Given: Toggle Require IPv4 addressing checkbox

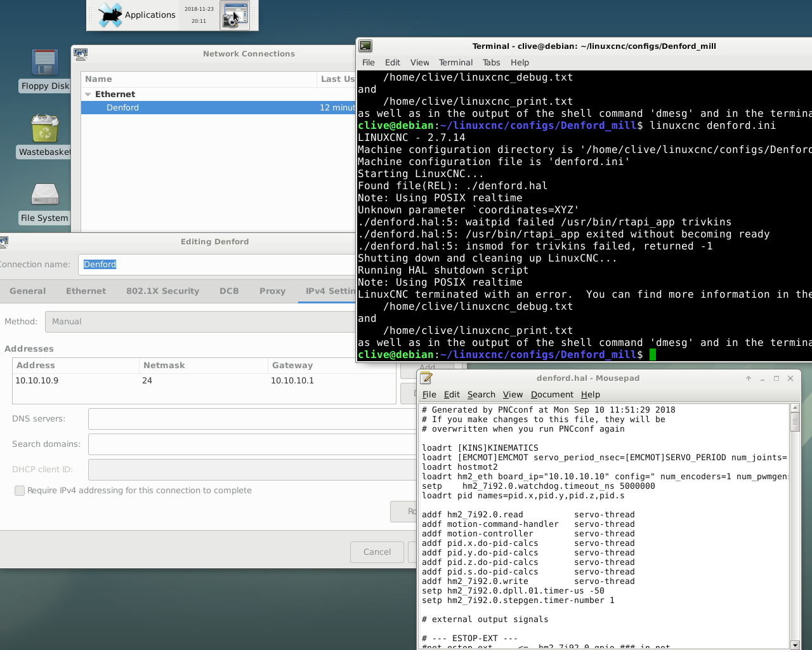Looking at the screenshot, I should coord(20,491).
